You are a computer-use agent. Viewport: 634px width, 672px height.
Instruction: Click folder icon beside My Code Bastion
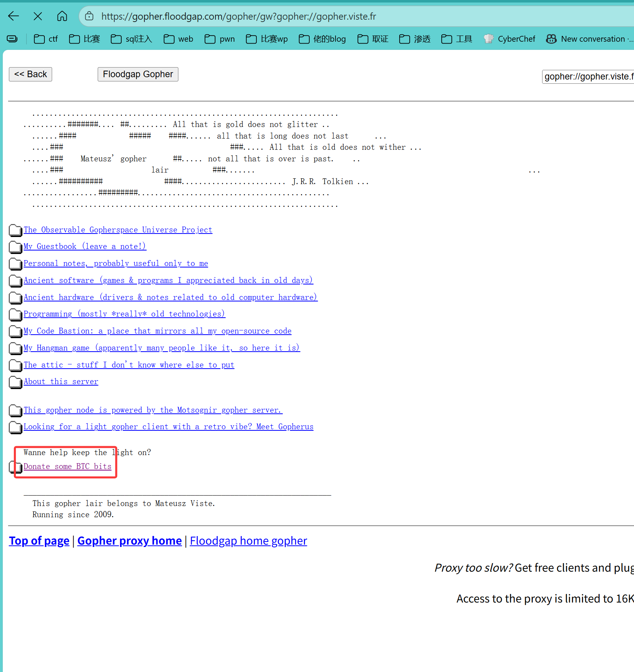(15, 332)
